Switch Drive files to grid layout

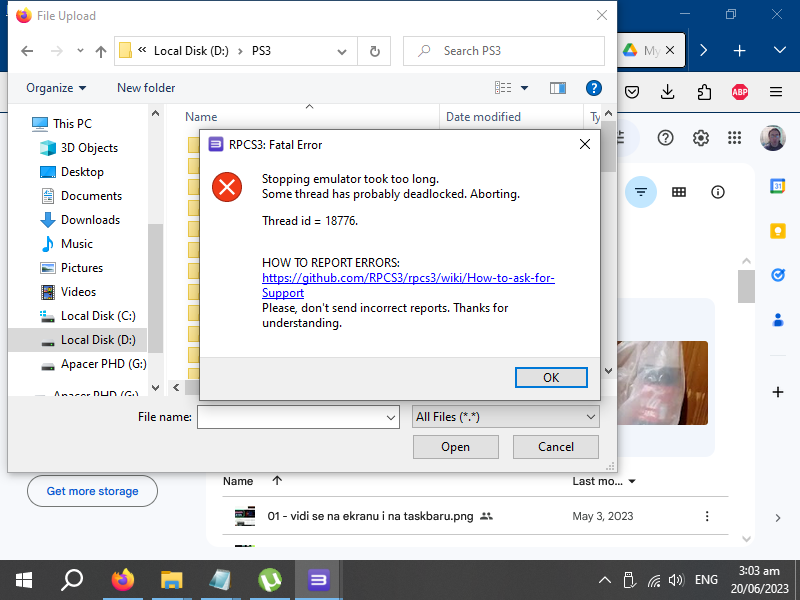pyautogui.click(x=681, y=192)
